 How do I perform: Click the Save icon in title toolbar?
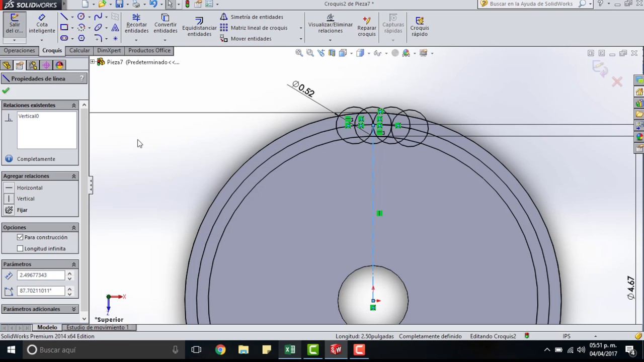[x=119, y=4]
